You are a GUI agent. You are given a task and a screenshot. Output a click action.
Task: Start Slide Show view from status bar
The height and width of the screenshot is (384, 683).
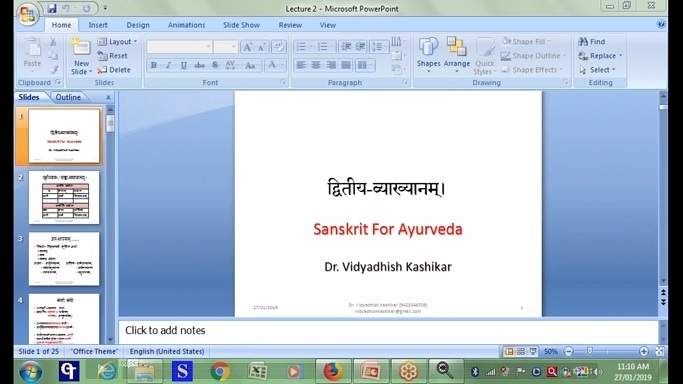533,351
